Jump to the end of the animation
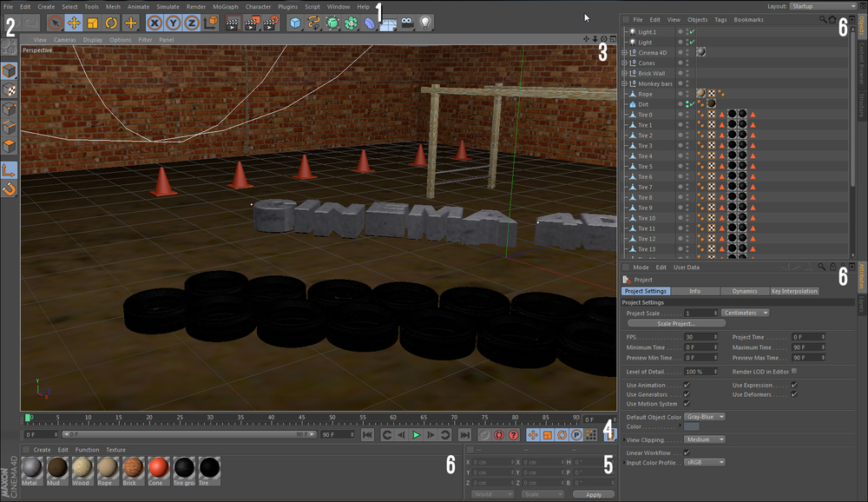The height and width of the screenshot is (502, 868). click(465, 435)
